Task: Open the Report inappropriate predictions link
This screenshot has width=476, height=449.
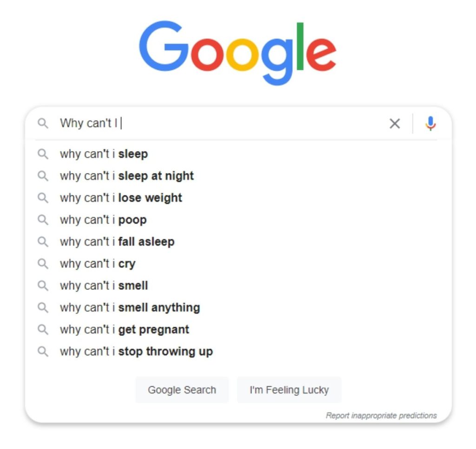Action: tap(381, 415)
